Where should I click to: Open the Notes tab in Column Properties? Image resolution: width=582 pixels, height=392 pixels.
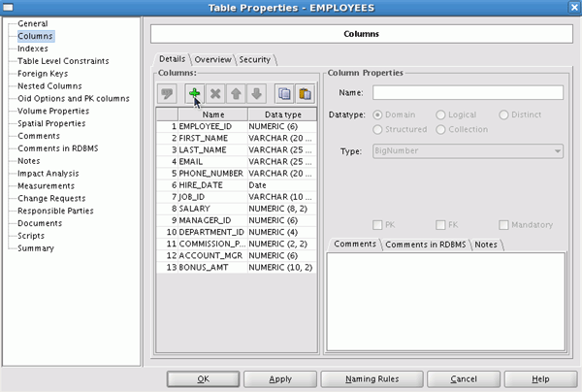(486, 245)
